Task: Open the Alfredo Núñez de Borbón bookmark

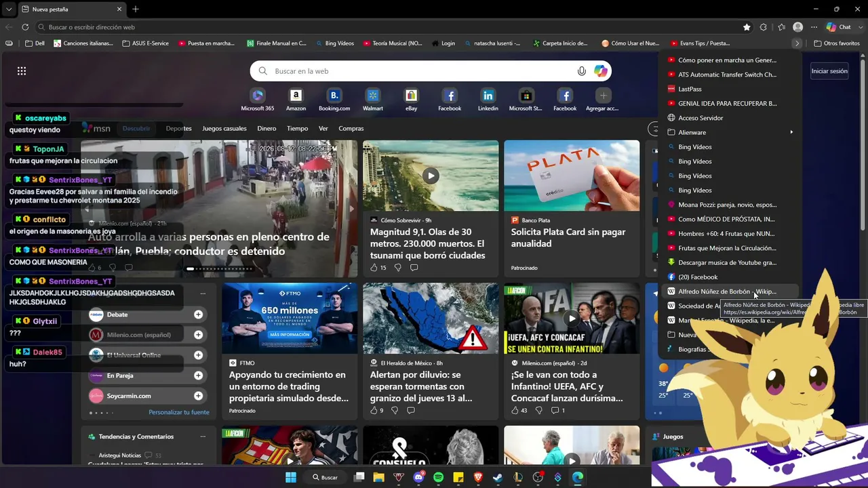Action: (x=728, y=291)
